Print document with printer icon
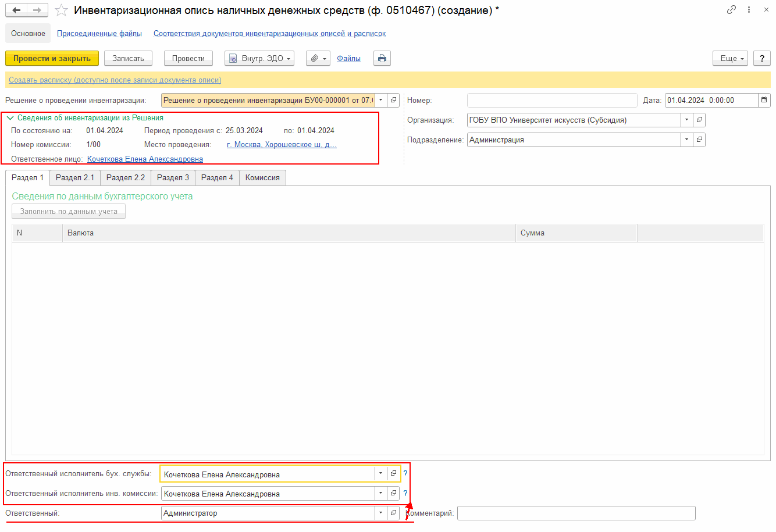The width and height of the screenshot is (776, 532). pyautogui.click(x=382, y=58)
